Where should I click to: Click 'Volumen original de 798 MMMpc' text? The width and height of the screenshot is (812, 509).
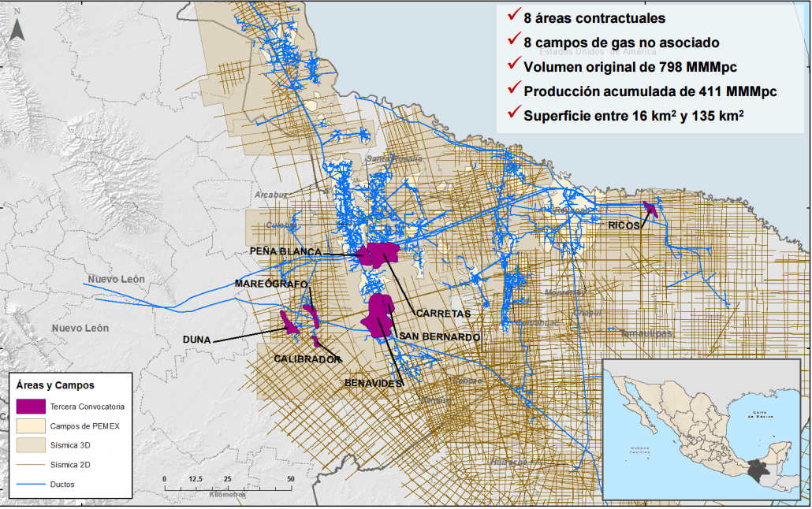click(630, 67)
